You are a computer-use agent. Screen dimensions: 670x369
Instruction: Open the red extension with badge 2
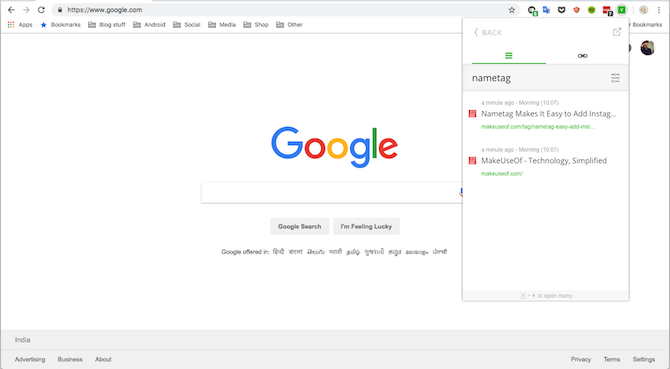[607, 10]
